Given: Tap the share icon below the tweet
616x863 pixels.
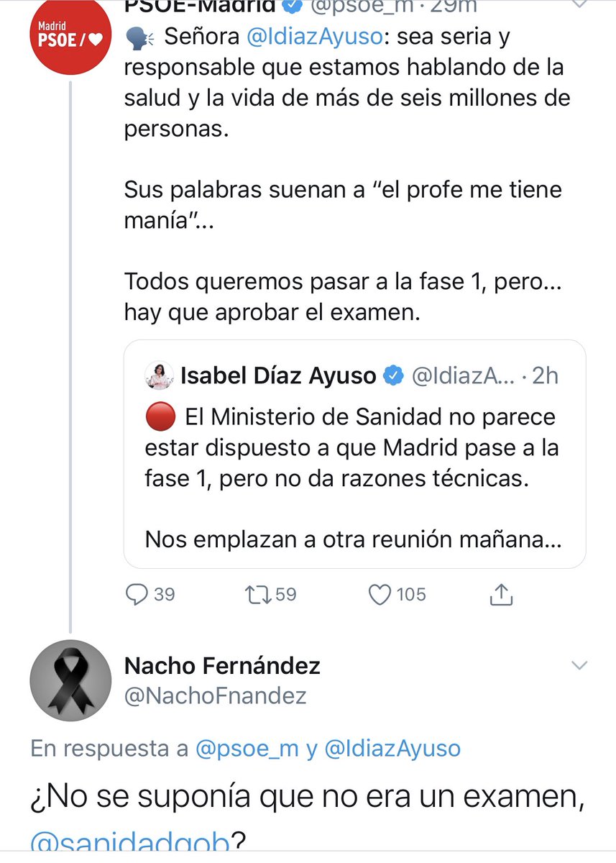Looking at the screenshot, I should pos(501,594).
